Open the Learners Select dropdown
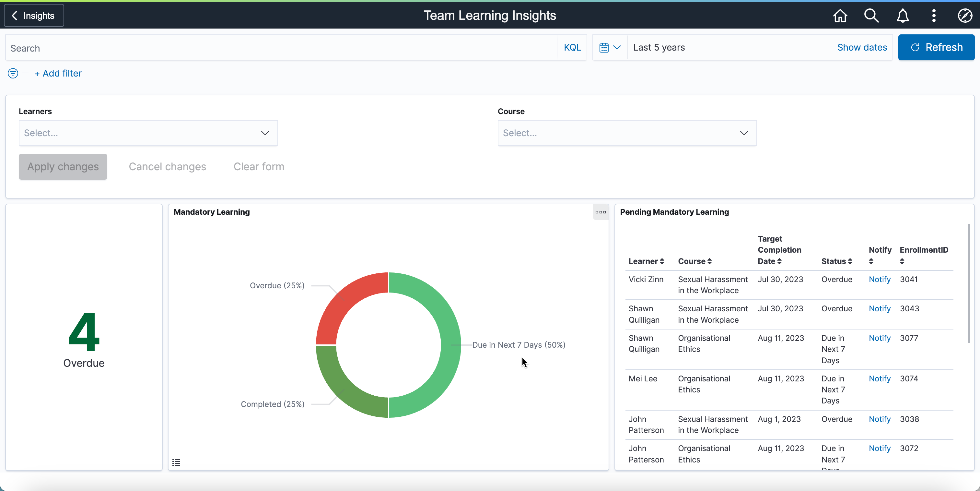This screenshot has height=491, width=980. tap(148, 133)
